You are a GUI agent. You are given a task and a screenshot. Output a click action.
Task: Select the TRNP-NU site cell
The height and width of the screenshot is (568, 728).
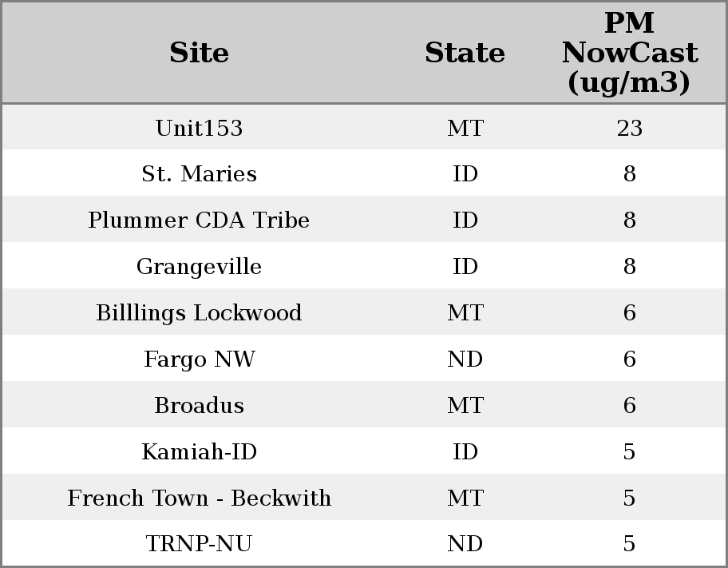199,544
